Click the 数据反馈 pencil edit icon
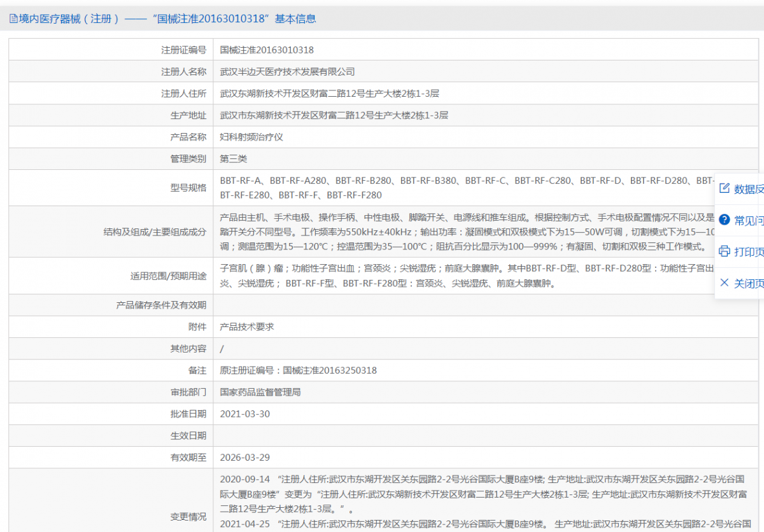The width and height of the screenshot is (764, 532). coord(723,188)
